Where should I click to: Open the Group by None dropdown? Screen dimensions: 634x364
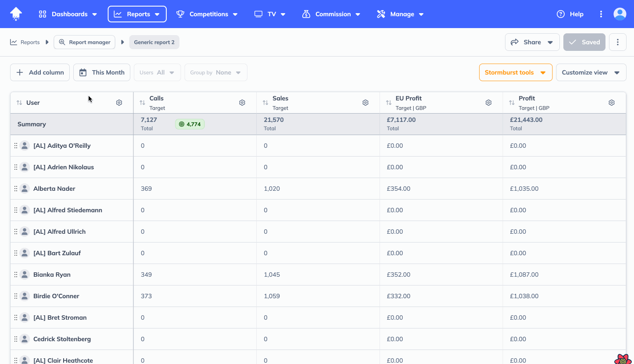pos(215,72)
